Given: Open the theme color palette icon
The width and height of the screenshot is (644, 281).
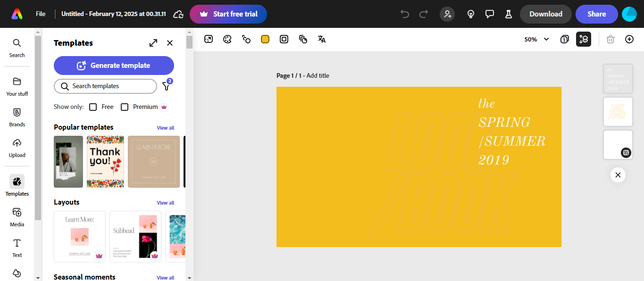Looking at the screenshot, I should (x=227, y=39).
